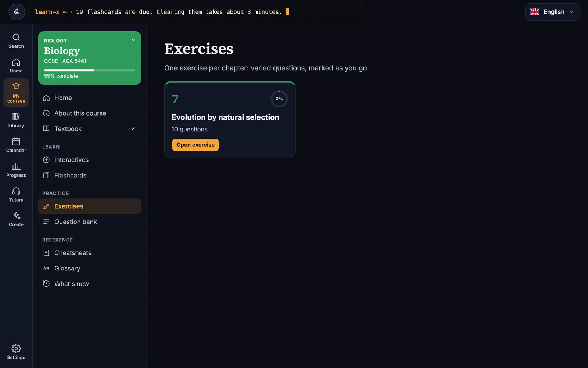Viewport: 588px width, 368px height.
Task: Open What's new in the sidebar
Action: point(90,284)
